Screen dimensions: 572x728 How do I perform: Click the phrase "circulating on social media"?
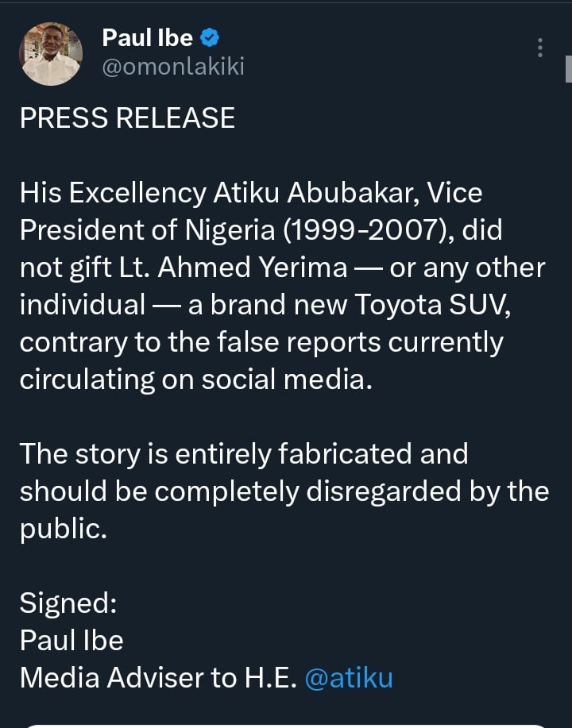click(x=195, y=379)
